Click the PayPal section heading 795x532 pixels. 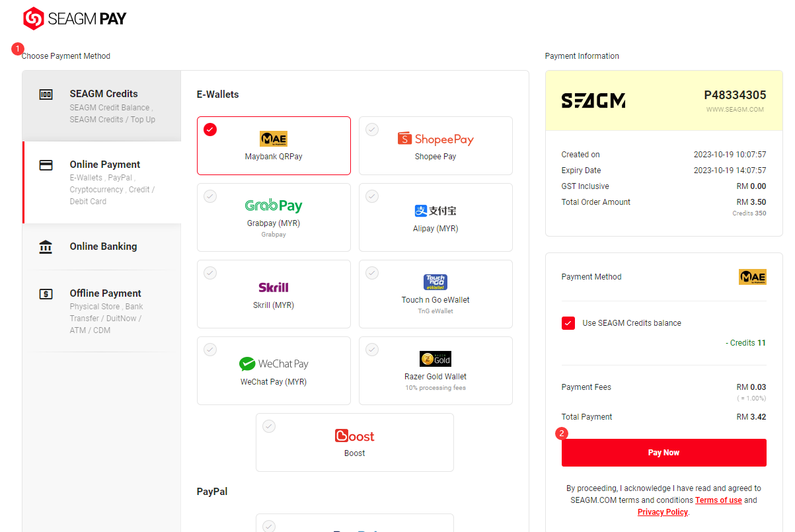[212, 492]
